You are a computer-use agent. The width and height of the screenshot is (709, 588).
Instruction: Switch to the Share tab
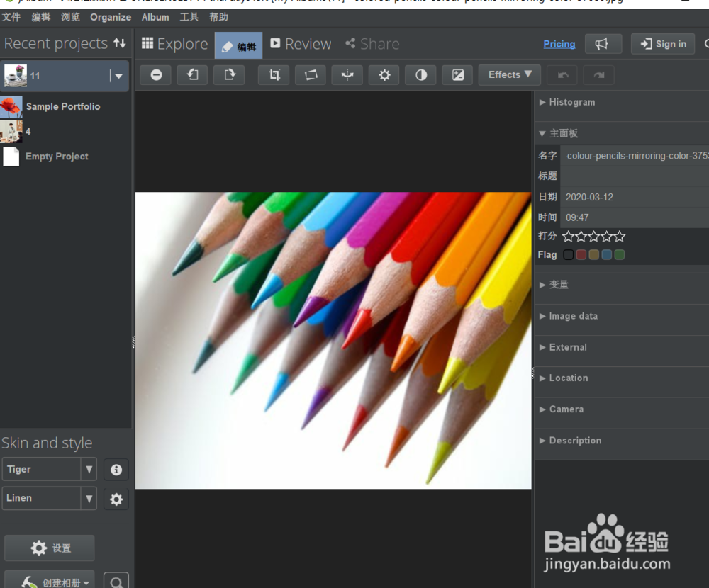click(x=373, y=44)
